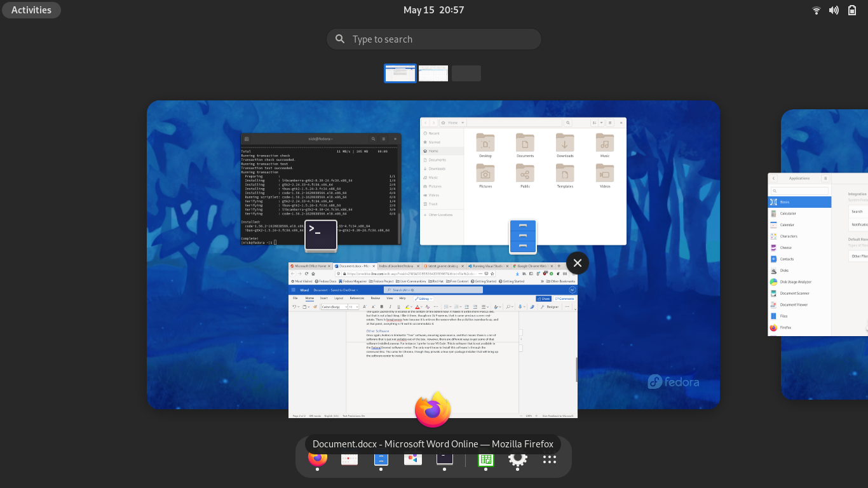
Task: Click hamburger menu in terminal header bar
Action: point(383,139)
